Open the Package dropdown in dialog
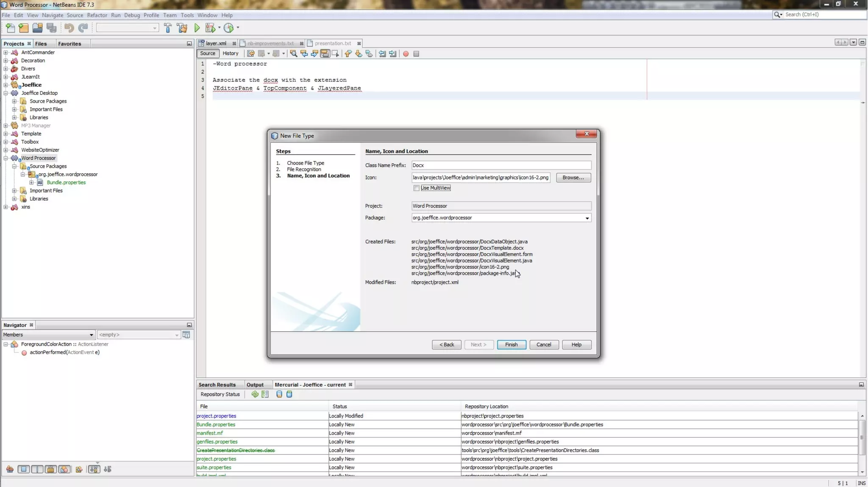Image resolution: width=868 pixels, height=487 pixels. pos(587,218)
